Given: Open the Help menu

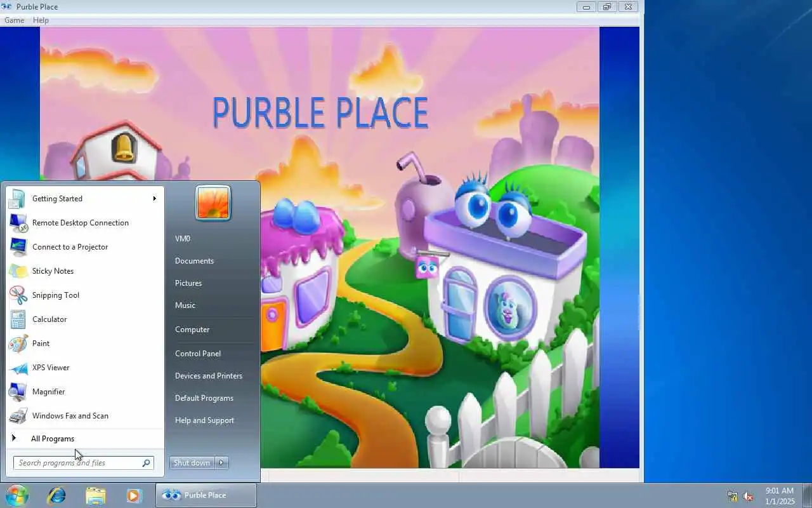Looking at the screenshot, I should tap(41, 20).
